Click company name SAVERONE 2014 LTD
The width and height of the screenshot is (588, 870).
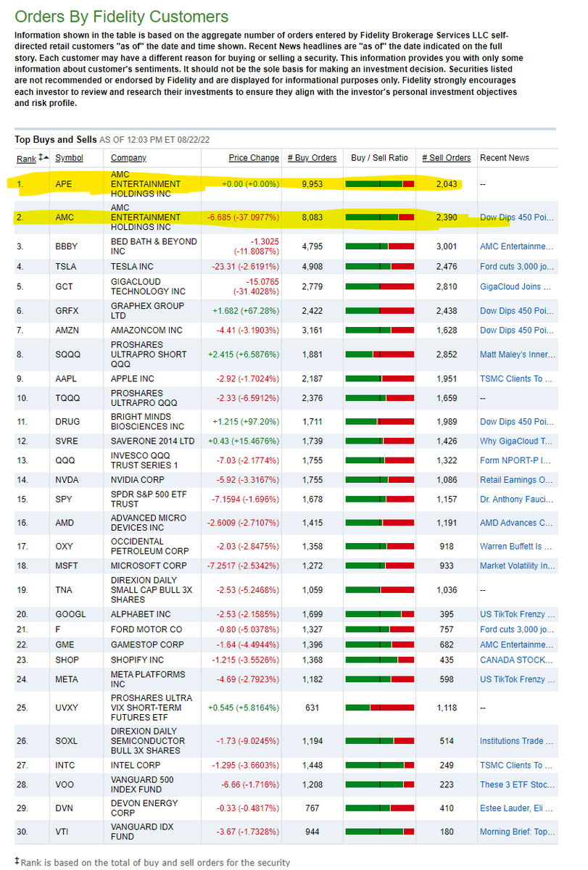click(x=153, y=441)
